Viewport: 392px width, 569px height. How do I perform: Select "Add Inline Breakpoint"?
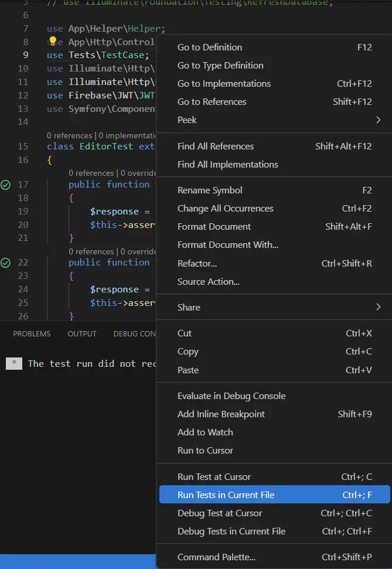tap(221, 414)
